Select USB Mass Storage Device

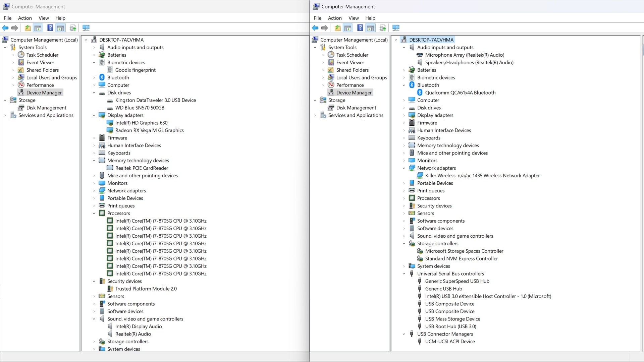pos(452,319)
